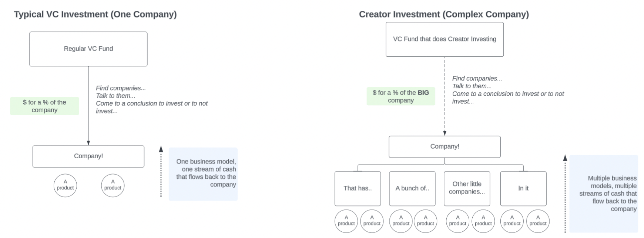Select the Regular VC Fund box
Image resolution: width=644 pixels, height=238 pixels.
click(88, 49)
